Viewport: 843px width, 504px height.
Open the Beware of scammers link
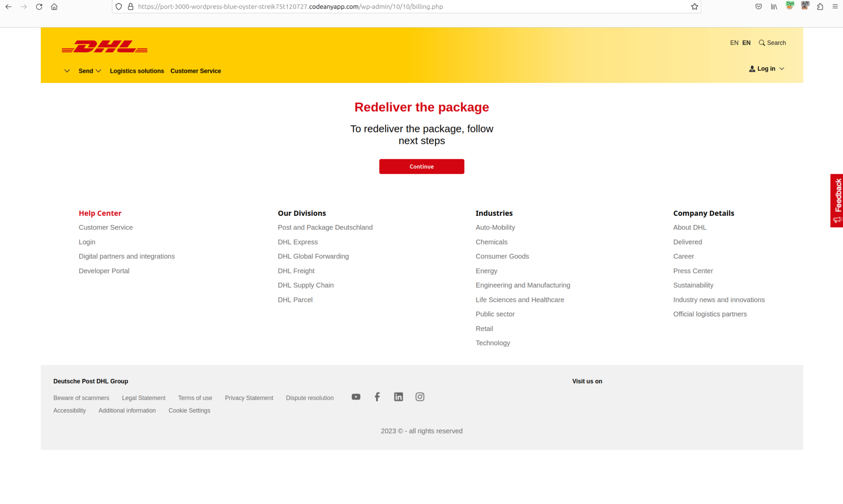81,398
